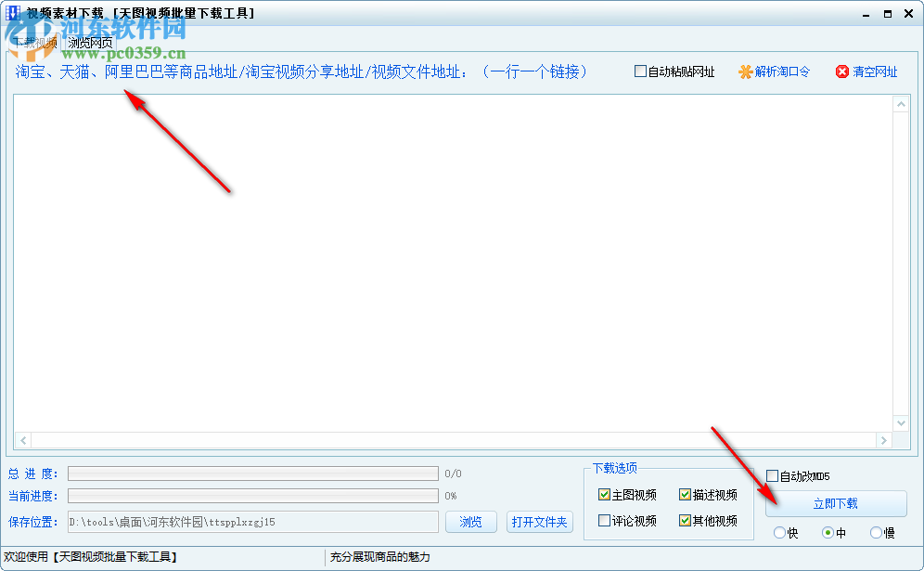The width and height of the screenshot is (924, 571).
Task: Click the 清空网址 link
Action: (x=875, y=72)
